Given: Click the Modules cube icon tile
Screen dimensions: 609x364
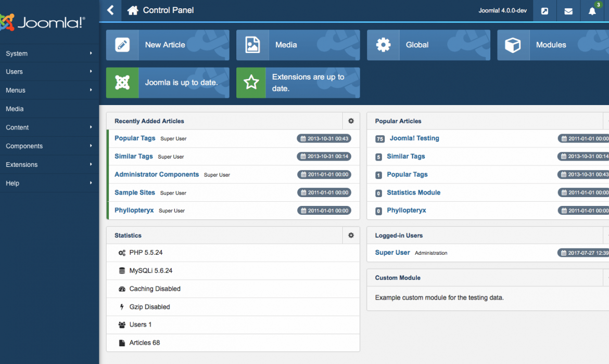Looking at the screenshot, I should coord(513,45).
